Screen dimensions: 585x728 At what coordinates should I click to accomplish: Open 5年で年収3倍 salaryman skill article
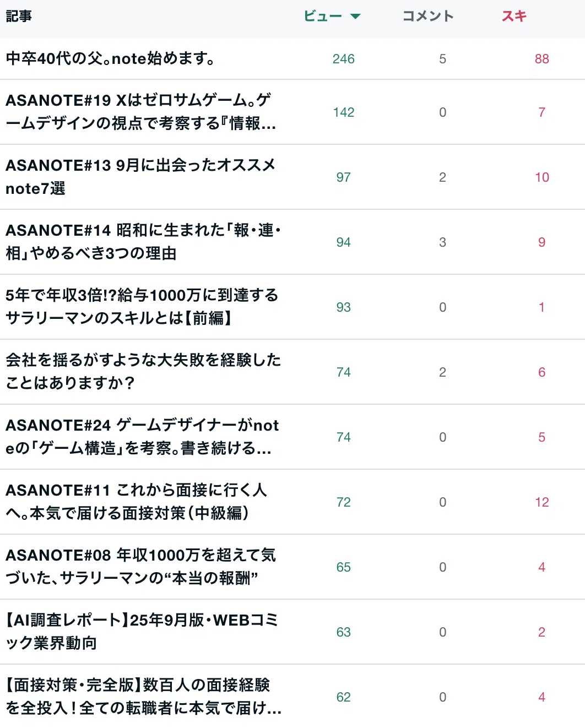(x=142, y=307)
